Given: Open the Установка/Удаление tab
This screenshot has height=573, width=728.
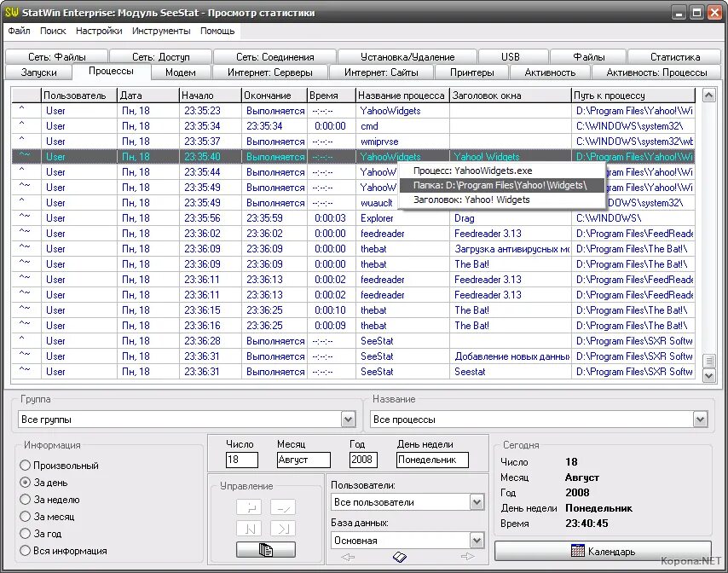Looking at the screenshot, I should 407,56.
